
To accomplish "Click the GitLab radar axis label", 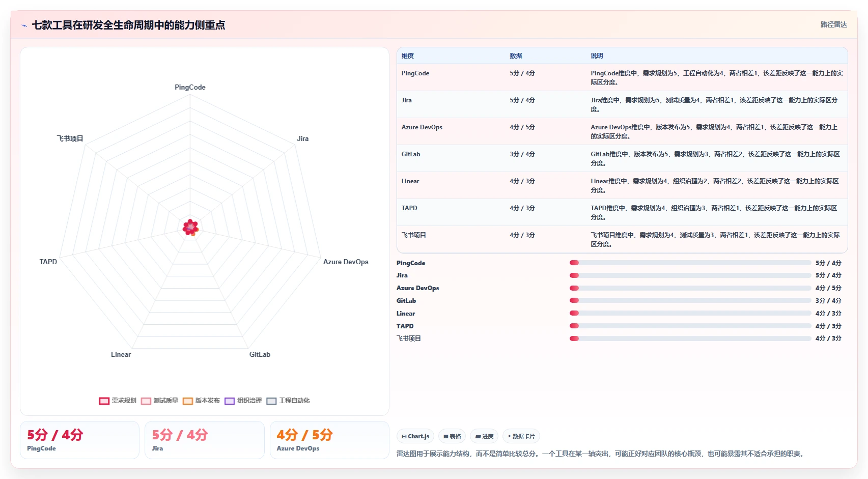I will 260,354.
